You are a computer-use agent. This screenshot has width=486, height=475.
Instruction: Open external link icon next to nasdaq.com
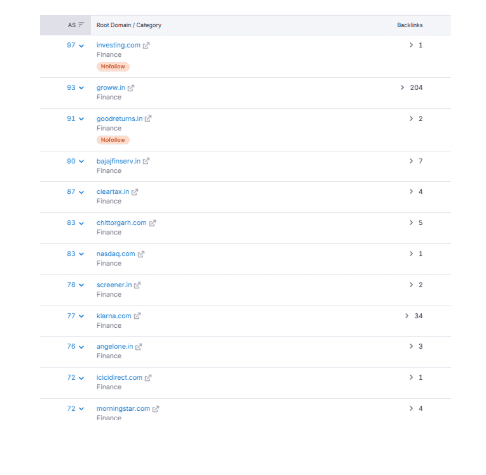pos(141,254)
